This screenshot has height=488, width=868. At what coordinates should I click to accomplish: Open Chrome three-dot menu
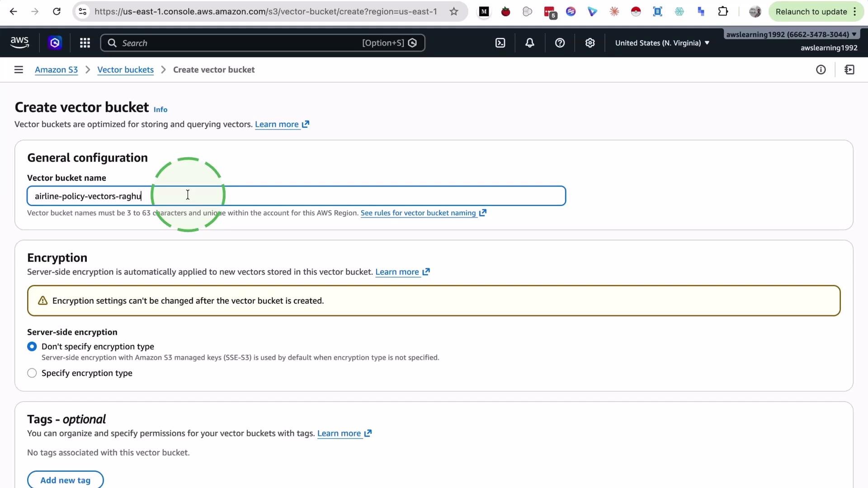pyautogui.click(x=855, y=12)
